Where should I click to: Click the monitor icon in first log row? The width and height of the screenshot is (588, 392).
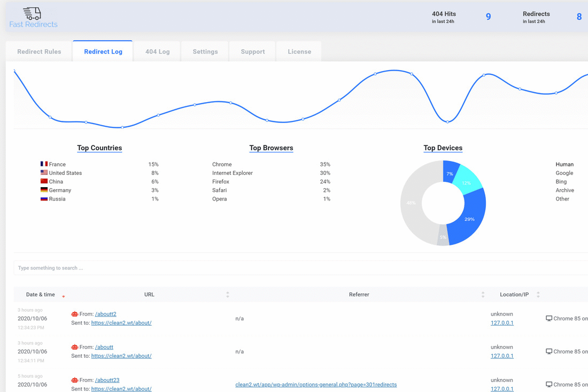click(x=548, y=319)
